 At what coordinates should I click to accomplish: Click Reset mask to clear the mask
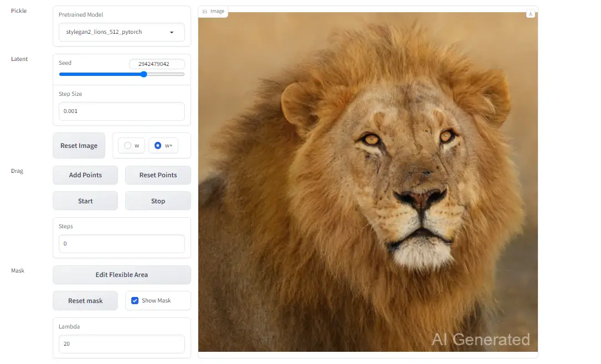85,300
